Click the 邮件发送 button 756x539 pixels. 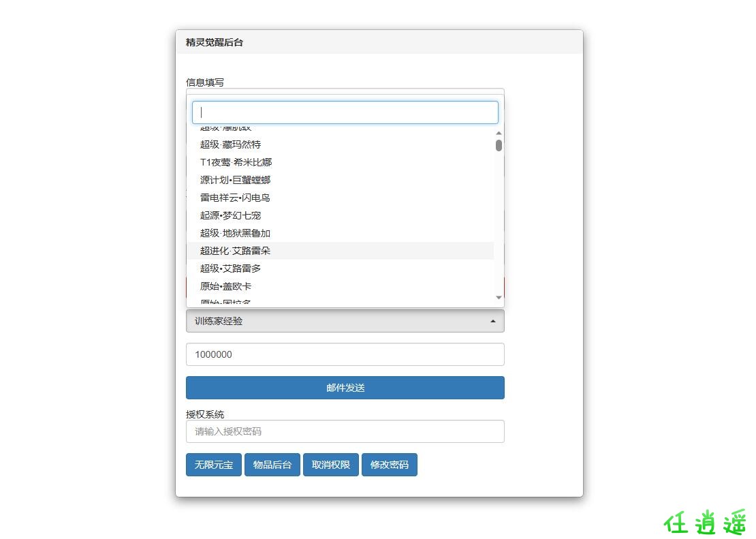click(x=345, y=388)
